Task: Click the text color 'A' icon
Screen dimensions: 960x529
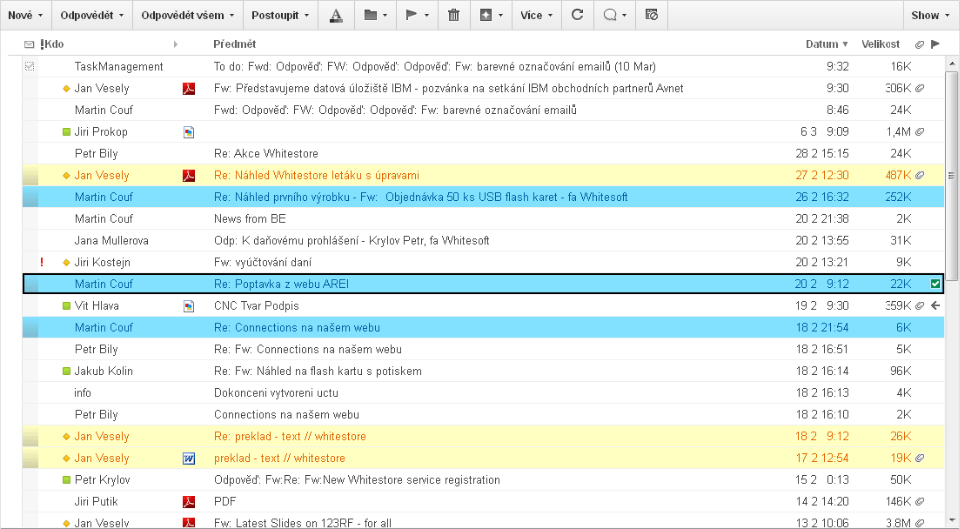Action: pos(336,15)
